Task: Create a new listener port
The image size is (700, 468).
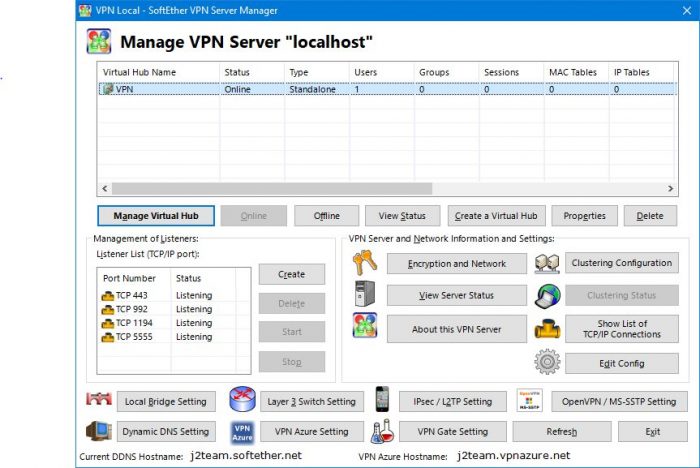Action: [x=292, y=274]
